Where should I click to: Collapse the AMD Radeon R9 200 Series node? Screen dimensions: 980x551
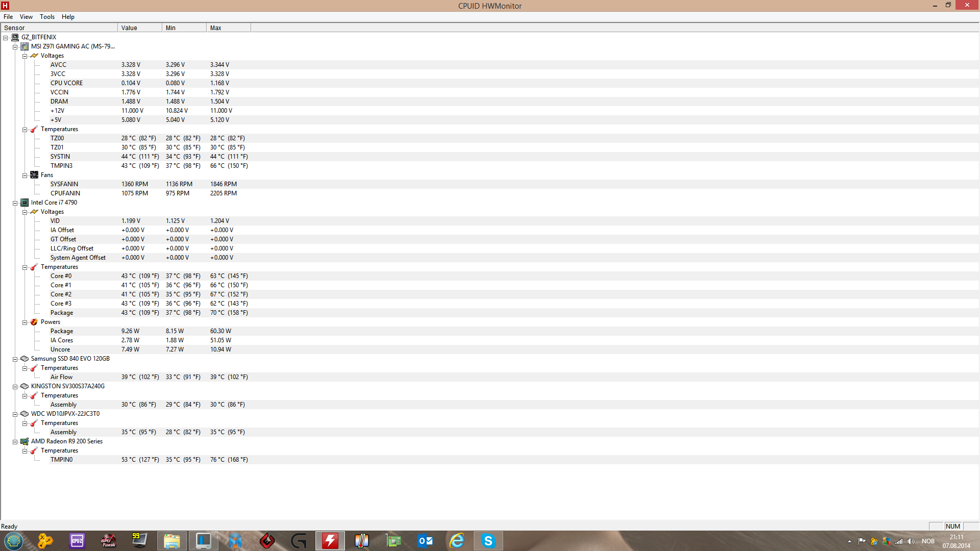coord(15,442)
